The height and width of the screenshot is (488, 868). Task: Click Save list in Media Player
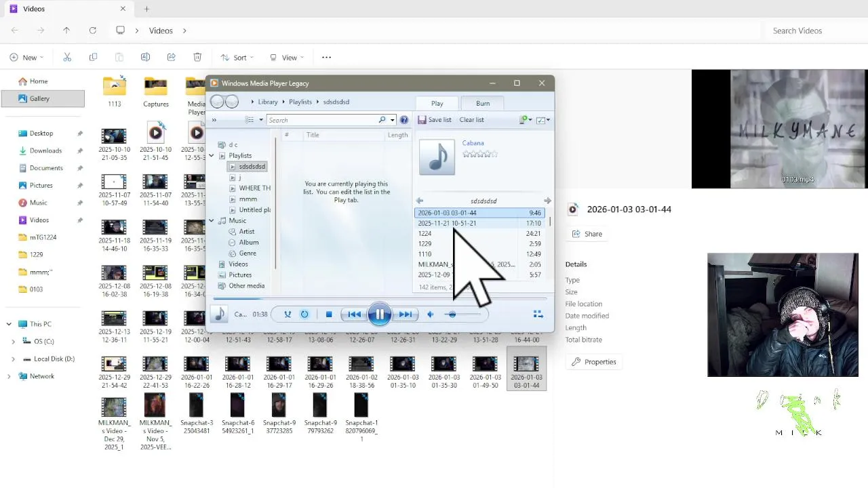(x=434, y=120)
